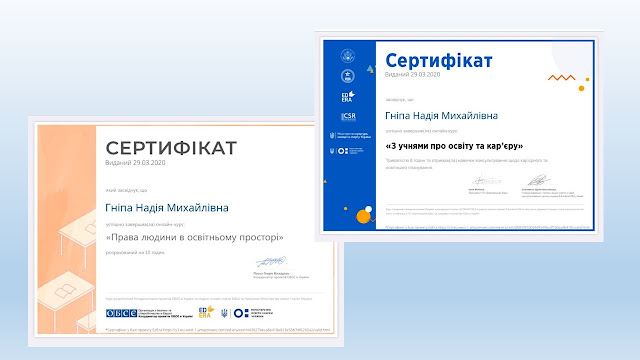Open the blue career education certificate thumbnail
The image size is (640, 360).
coord(459,136)
